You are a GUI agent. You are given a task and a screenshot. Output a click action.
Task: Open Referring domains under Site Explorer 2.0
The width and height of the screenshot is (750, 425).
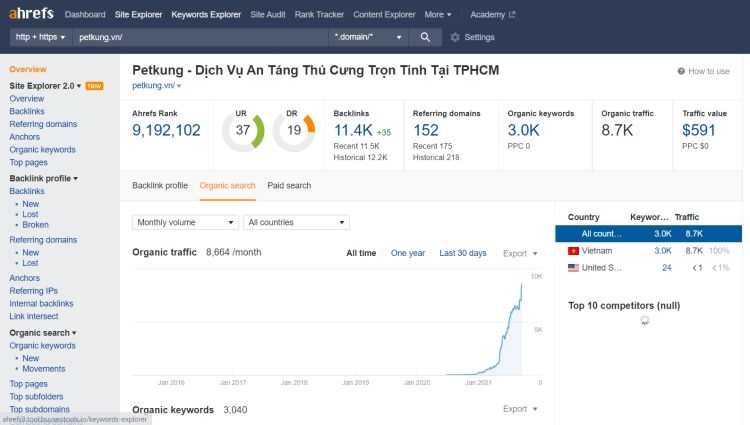(43, 124)
